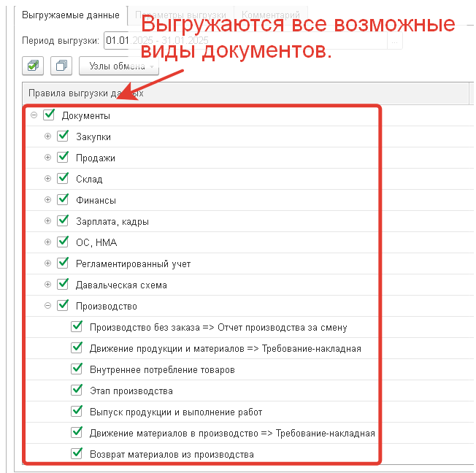Image resolution: width=476 pixels, height=473 pixels.
Task: Uncheck the Закупки checkbox
Action: 63,136
